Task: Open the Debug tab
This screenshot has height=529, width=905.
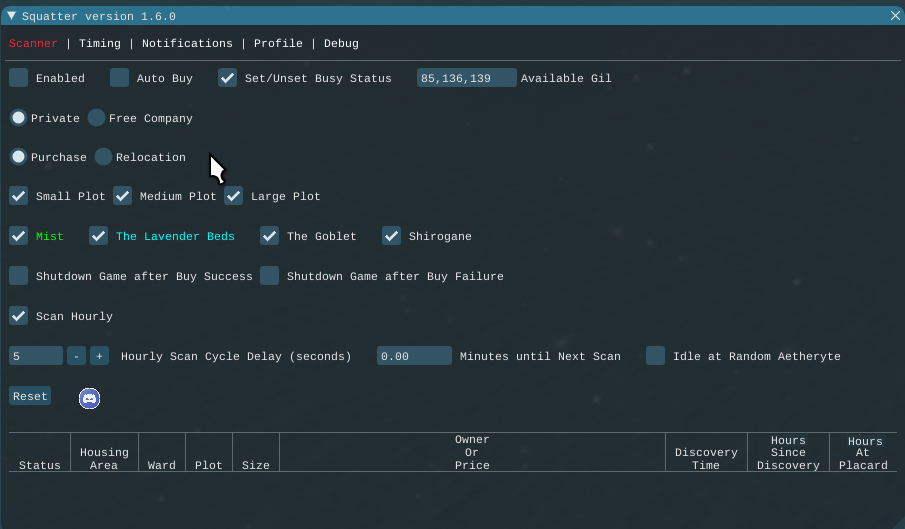Action: tap(341, 43)
